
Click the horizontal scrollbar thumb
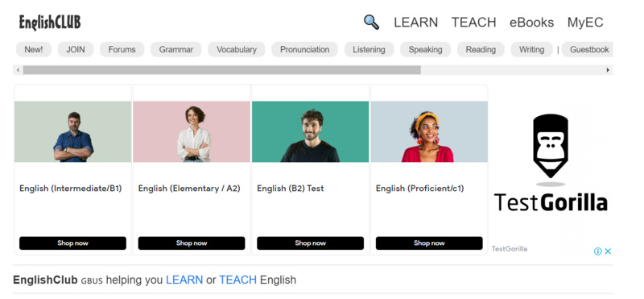(x=222, y=70)
